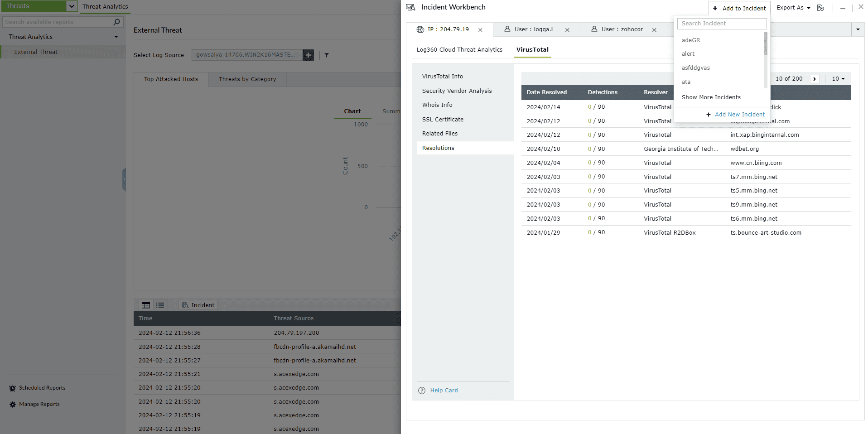Switch to list view icon
Image resolution: width=868 pixels, height=434 pixels.
coord(160,305)
